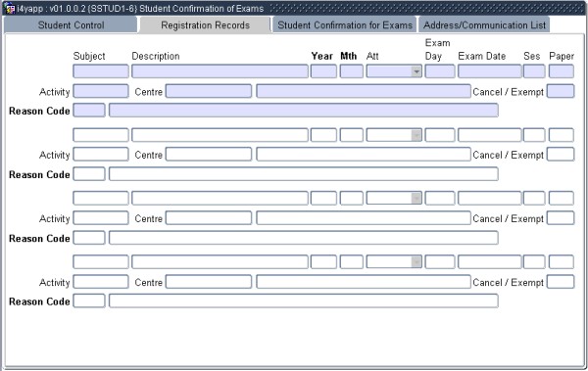Click third row Exam Day field

[440, 198]
